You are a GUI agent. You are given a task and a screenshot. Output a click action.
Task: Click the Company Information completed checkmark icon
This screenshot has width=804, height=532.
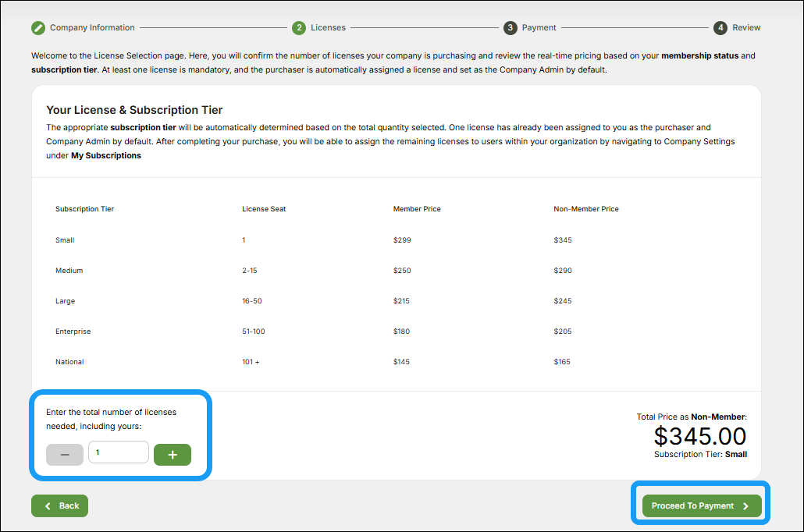(38, 27)
